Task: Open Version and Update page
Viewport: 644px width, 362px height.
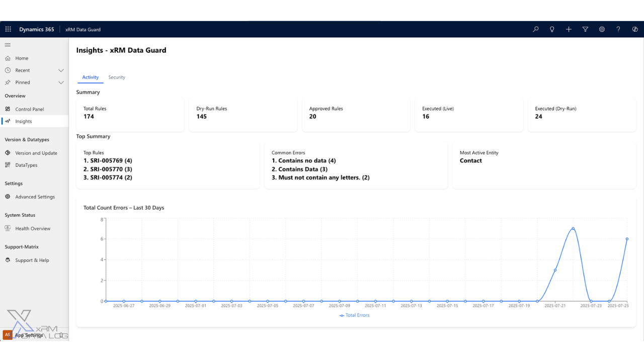Action: click(x=36, y=153)
